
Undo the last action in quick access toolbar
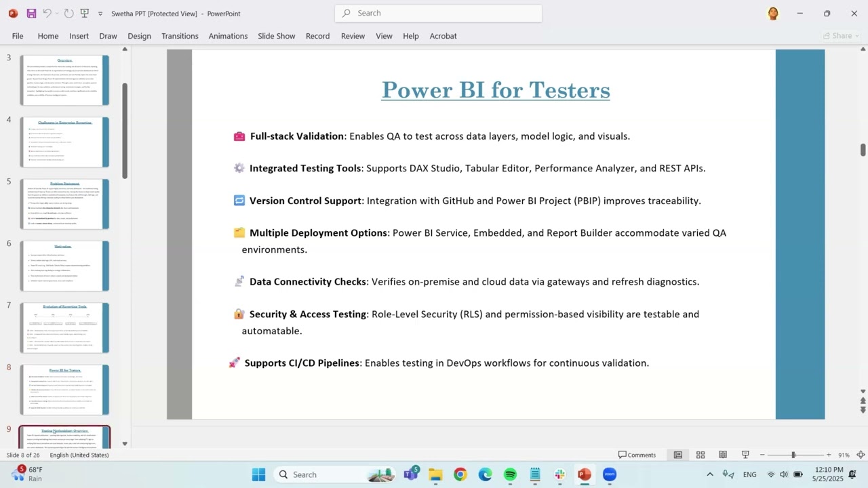(x=47, y=13)
